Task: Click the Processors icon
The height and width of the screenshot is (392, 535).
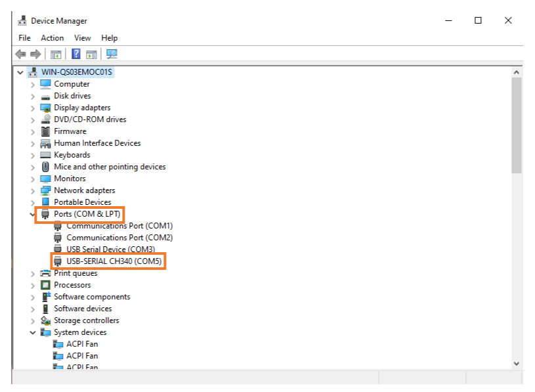Action: pyautogui.click(x=45, y=285)
